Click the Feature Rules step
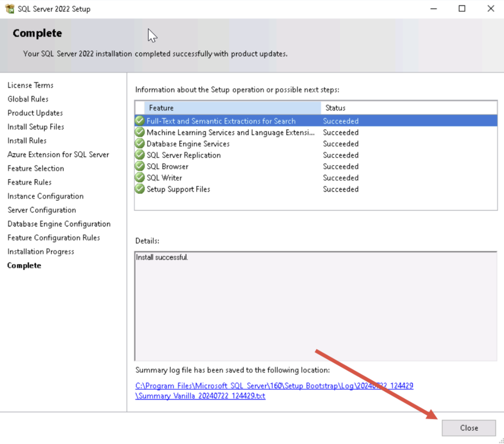504x444 pixels. click(x=30, y=182)
